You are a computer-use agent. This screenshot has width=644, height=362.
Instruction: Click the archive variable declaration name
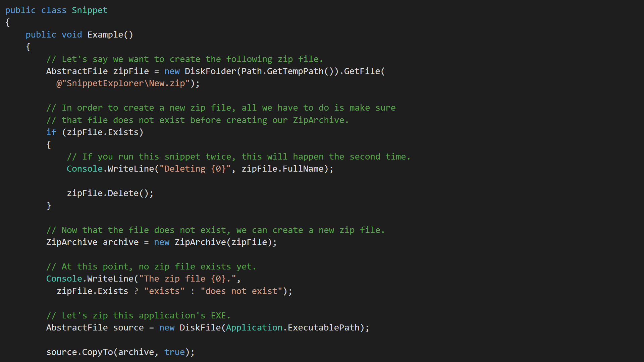(x=121, y=242)
